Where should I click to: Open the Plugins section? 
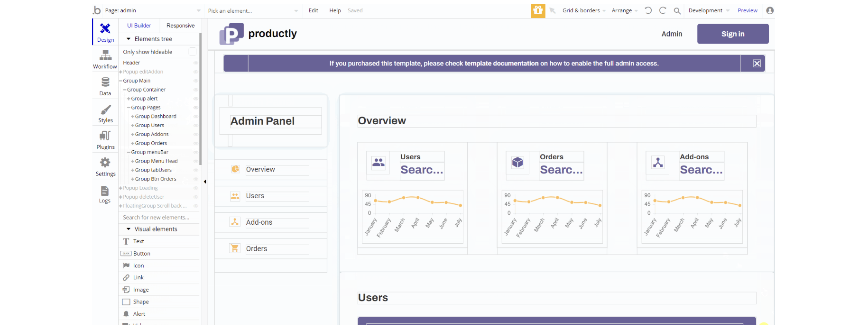tap(105, 140)
